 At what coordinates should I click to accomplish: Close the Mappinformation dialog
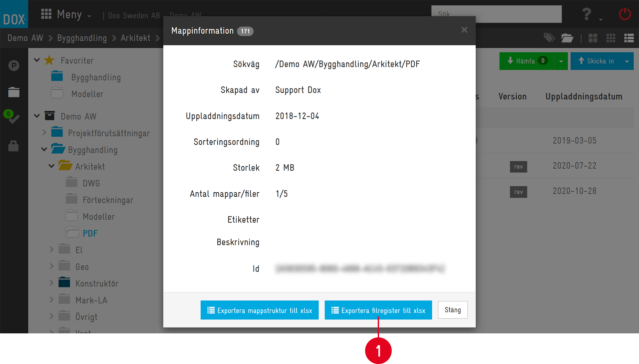[x=464, y=30]
